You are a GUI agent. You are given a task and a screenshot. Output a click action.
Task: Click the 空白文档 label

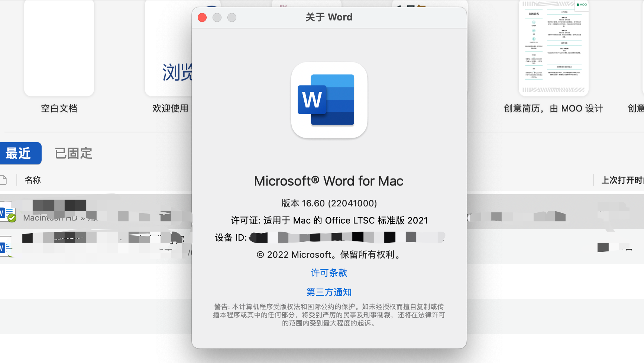(59, 109)
